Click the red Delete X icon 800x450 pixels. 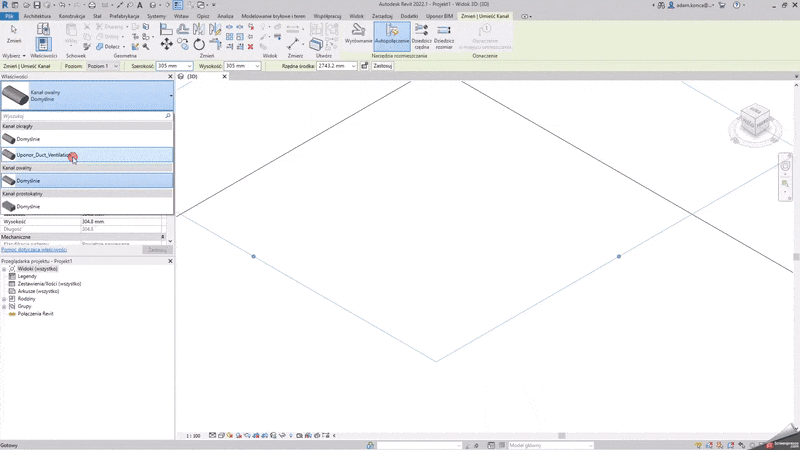coord(251,46)
